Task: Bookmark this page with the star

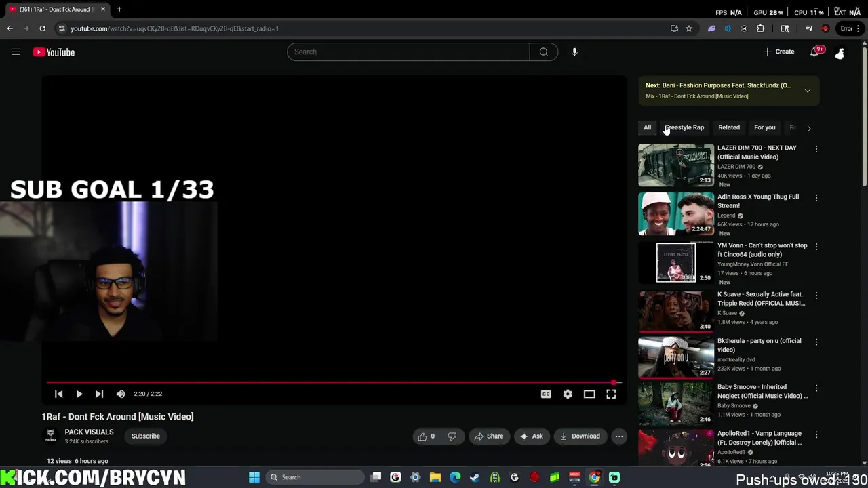Action: [689, 28]
